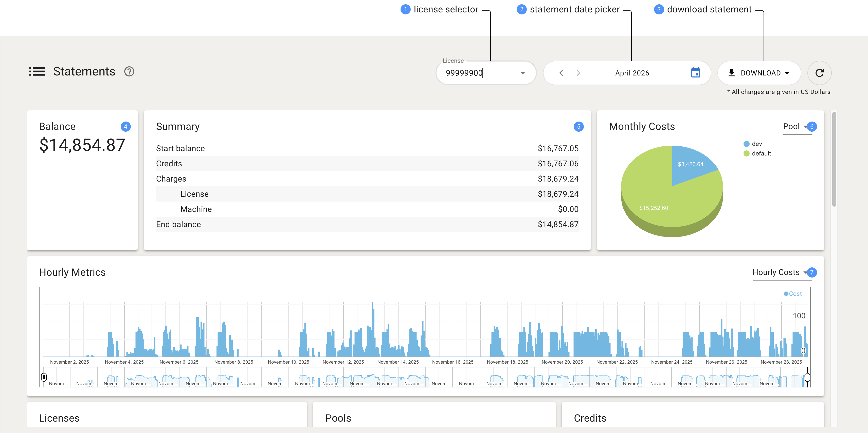Image resolution: width=868 pixels, height=433 pixels.
Task: Click the page vertical scrollbar
Action: 834,159
